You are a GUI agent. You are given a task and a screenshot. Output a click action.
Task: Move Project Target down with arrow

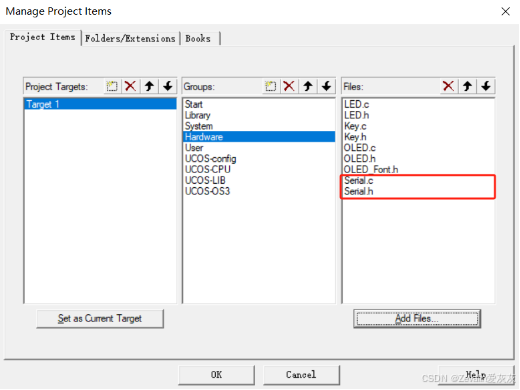tap(168, 86)
